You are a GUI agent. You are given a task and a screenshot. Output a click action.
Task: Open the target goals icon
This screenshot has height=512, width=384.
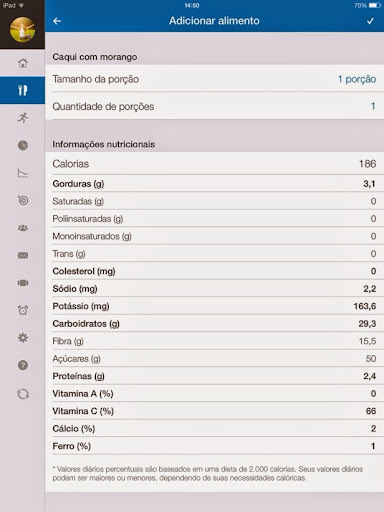tap(23, 200)
